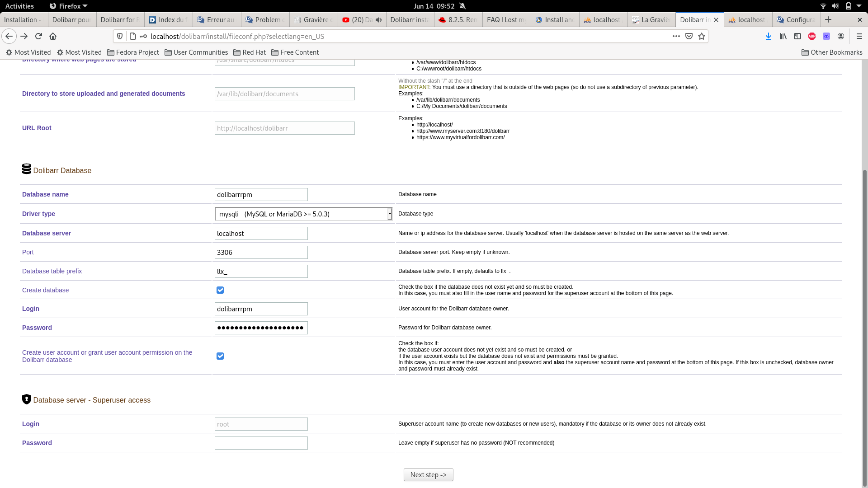
Task: Focus the documents directory field
Action: [285, 94]
